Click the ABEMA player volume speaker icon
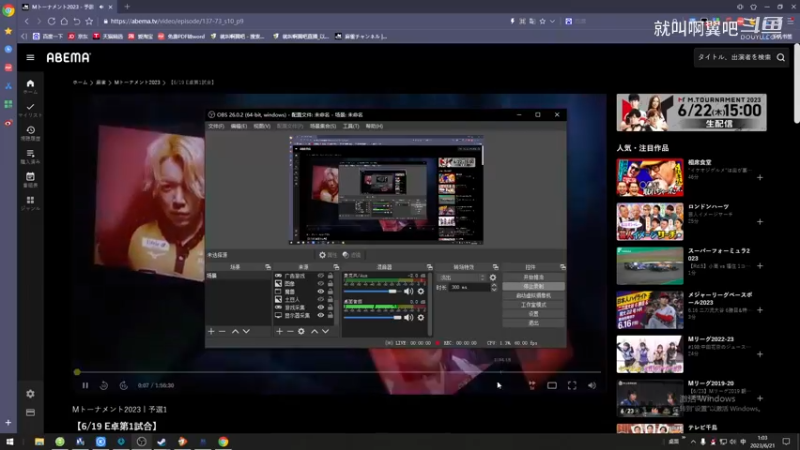 click(x=592, y=385)
